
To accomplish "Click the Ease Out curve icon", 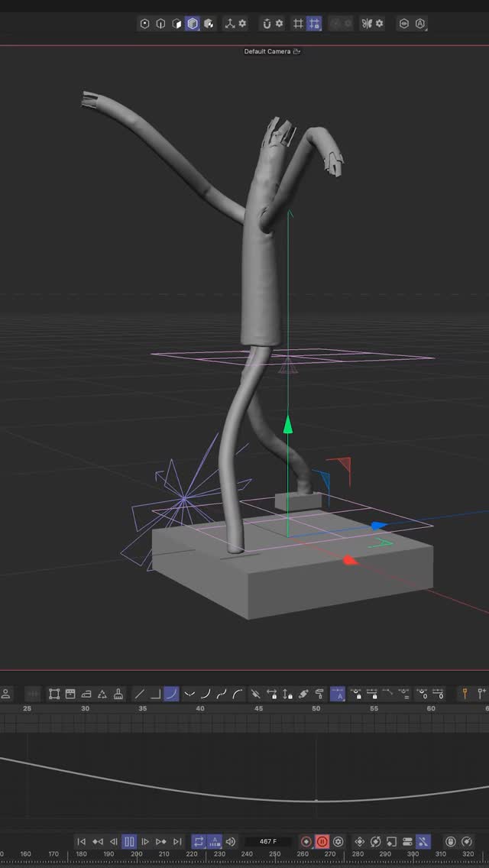I will 238,694.
